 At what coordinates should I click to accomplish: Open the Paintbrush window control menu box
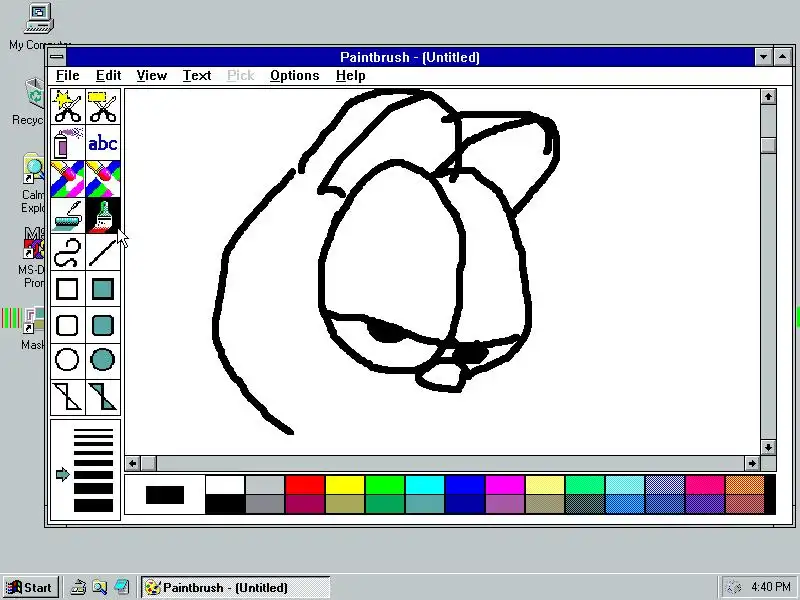pyautogui.click(x=57, y=57)
